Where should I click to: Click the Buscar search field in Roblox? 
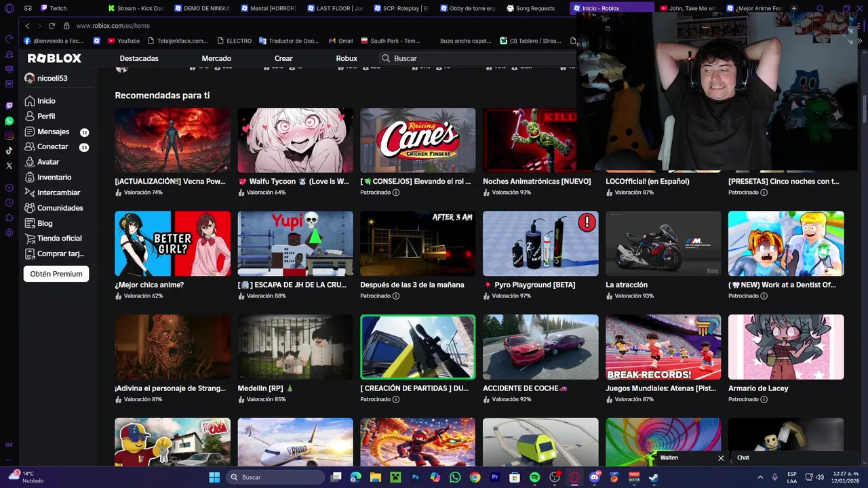[x=478, y=58]
